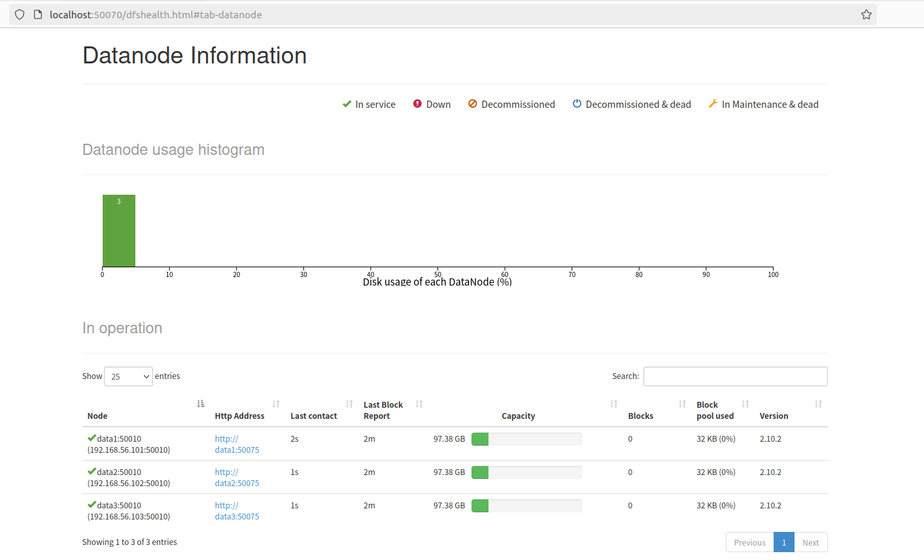Click the shield icon in address bar

(x=20, y=14)
